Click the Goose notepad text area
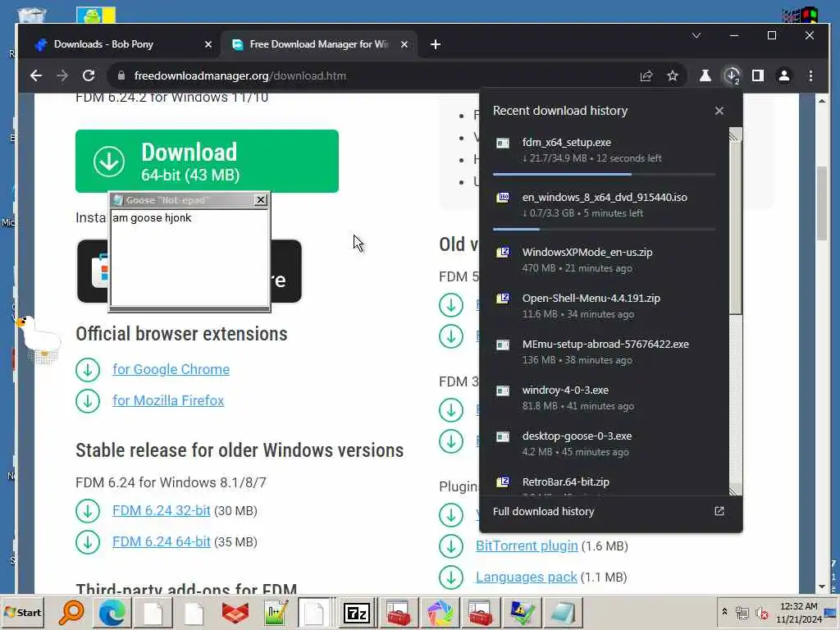This screenshot has width=840, height=630. tap(189, 258)
